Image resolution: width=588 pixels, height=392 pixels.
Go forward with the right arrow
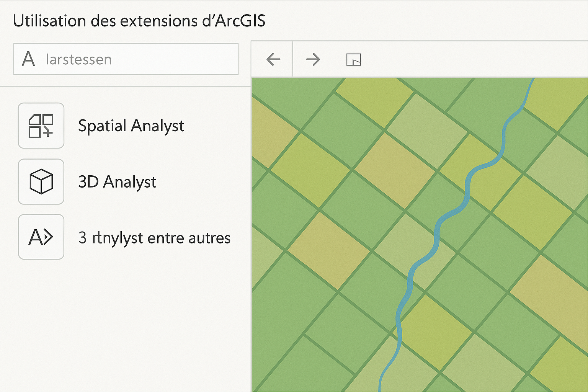coord(313,59)
